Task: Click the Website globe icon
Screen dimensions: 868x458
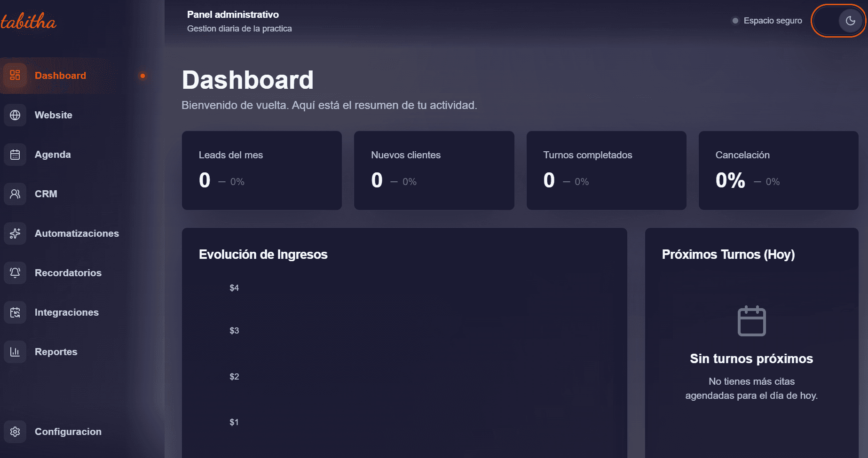Action: [15, 115]
